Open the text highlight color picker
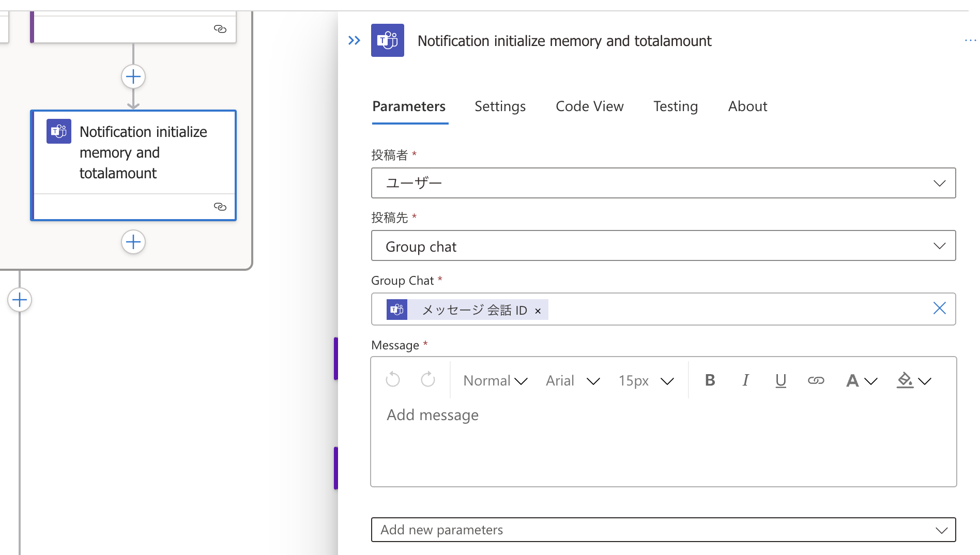The image size is (980, 555). pyautogui.click(x=913, y=380)
